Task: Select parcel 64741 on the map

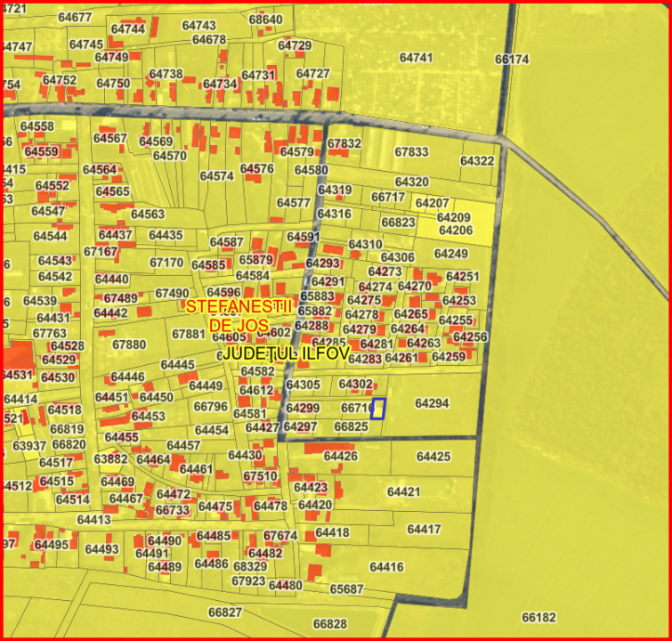Action: [416, 57]
